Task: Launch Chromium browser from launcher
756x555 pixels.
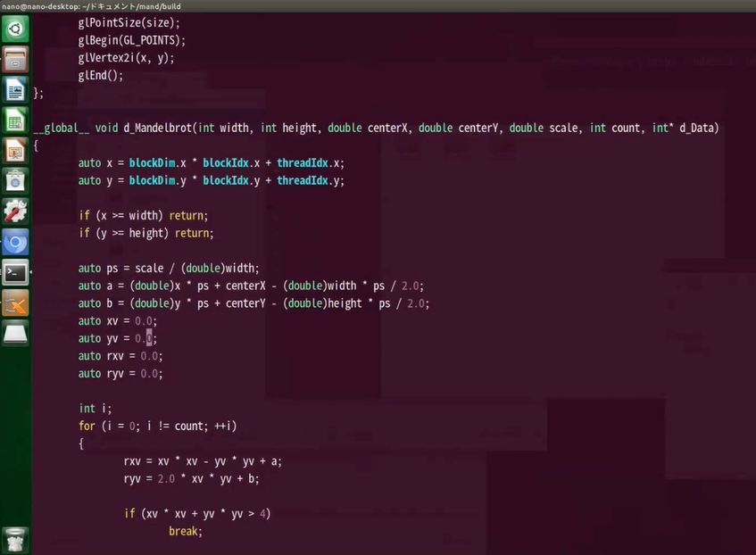Action: 15,242
